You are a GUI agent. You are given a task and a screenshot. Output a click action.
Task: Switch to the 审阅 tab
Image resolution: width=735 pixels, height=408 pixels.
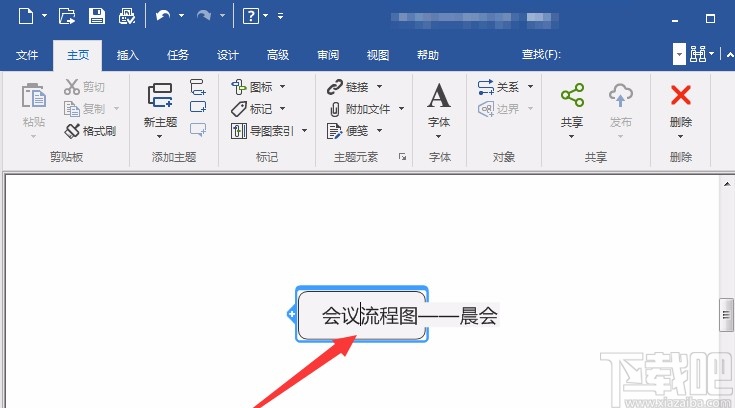pyautogui.click(x=328, y=55)
